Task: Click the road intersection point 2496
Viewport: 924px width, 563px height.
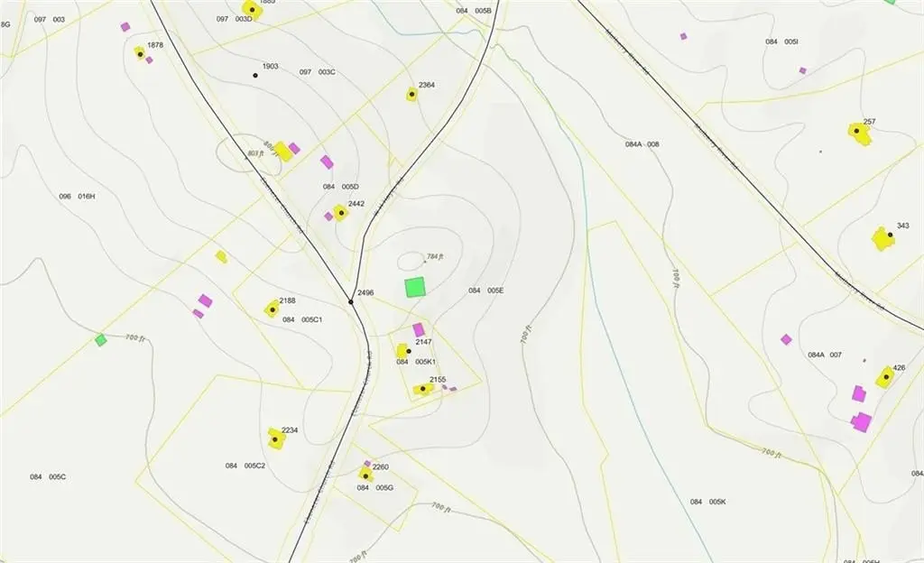Action: [x=351, y=301]
